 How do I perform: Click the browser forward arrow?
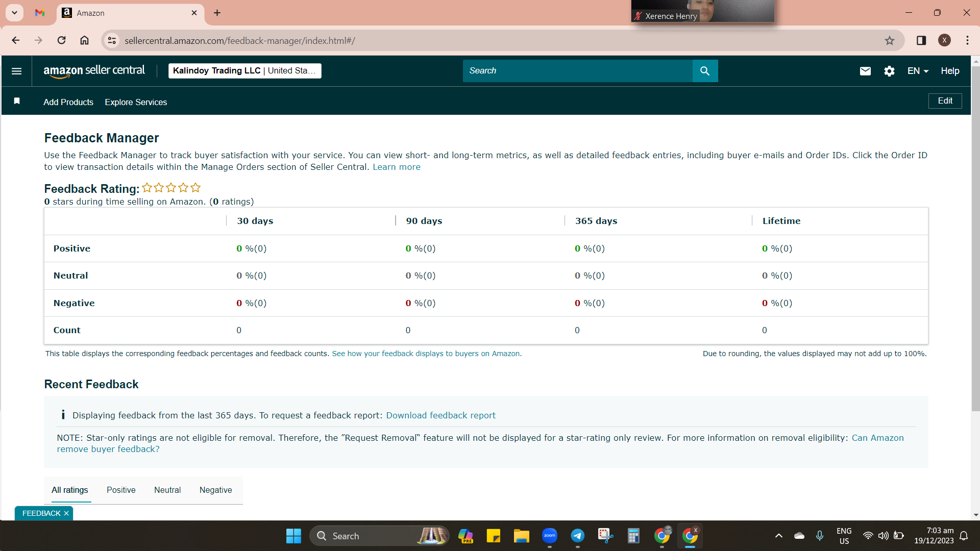pos(38,40)
